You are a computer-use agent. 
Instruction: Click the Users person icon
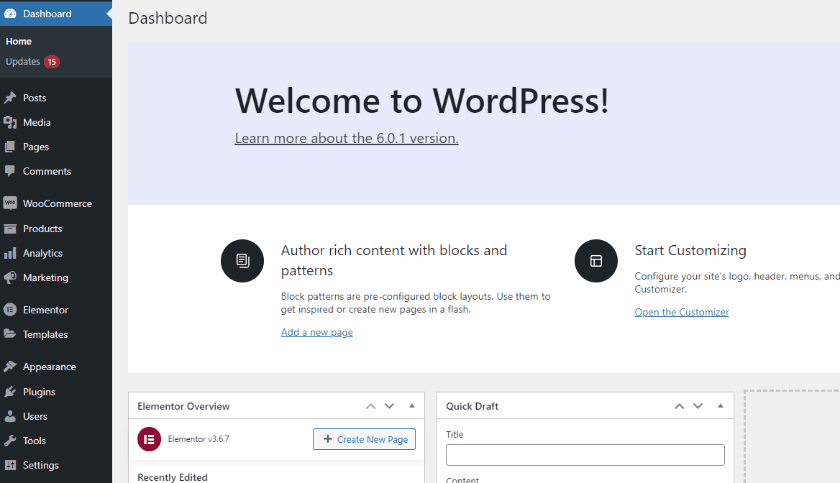10,416
